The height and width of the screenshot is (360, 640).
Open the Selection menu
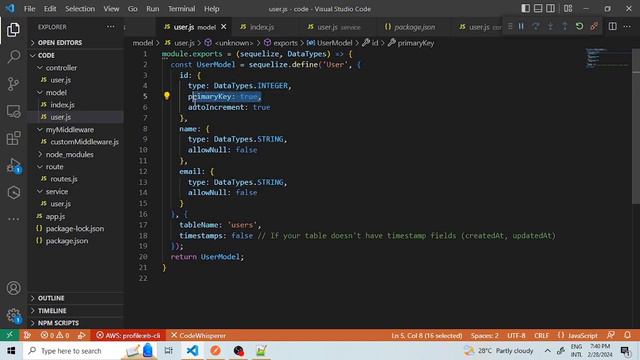[80, 9]
